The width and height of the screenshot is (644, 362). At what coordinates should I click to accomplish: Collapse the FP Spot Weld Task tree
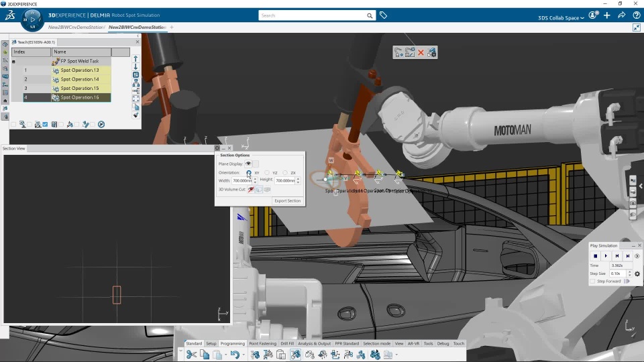[13, 62]
